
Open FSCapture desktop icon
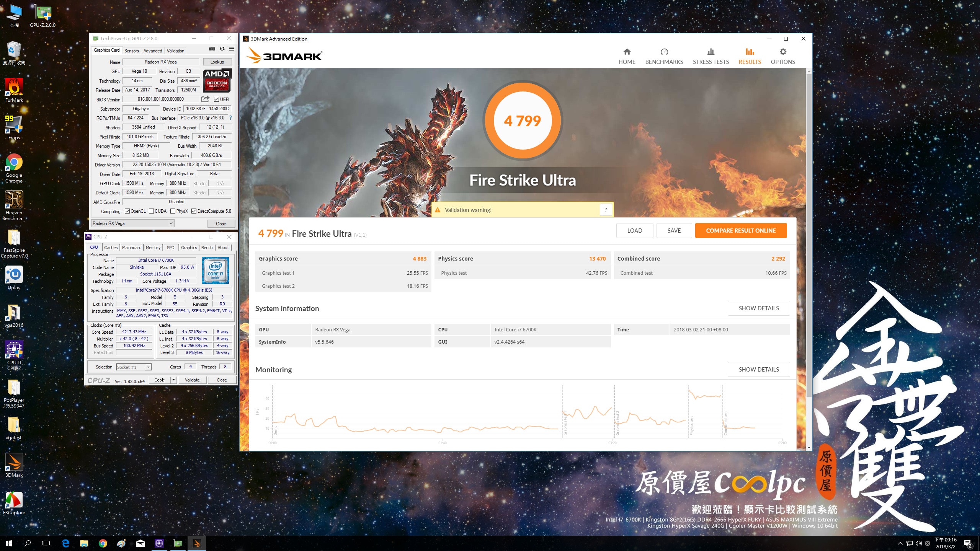pos(14,503)
